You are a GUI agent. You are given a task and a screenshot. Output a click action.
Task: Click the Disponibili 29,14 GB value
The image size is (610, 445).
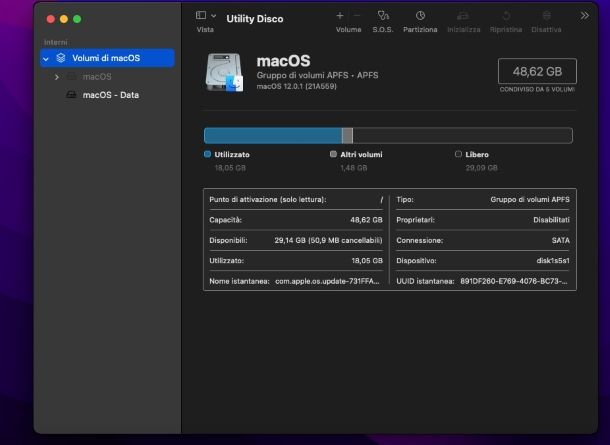[328, 240]
